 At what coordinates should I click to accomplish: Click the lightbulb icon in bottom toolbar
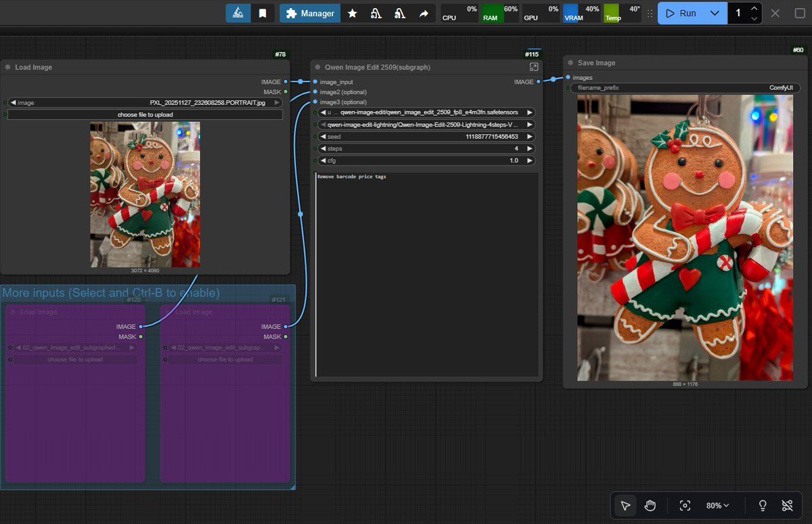[x=763, y=506]
